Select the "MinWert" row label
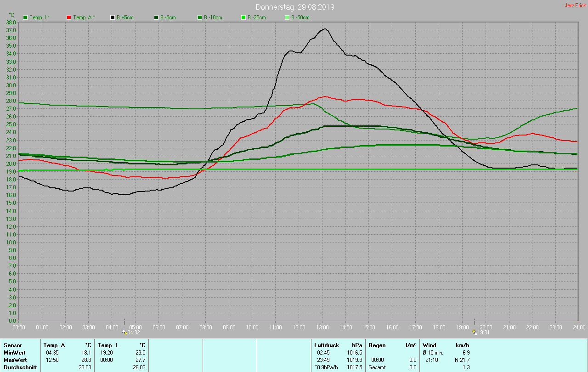Screen dimensions: 588x372 coord(15,353)
